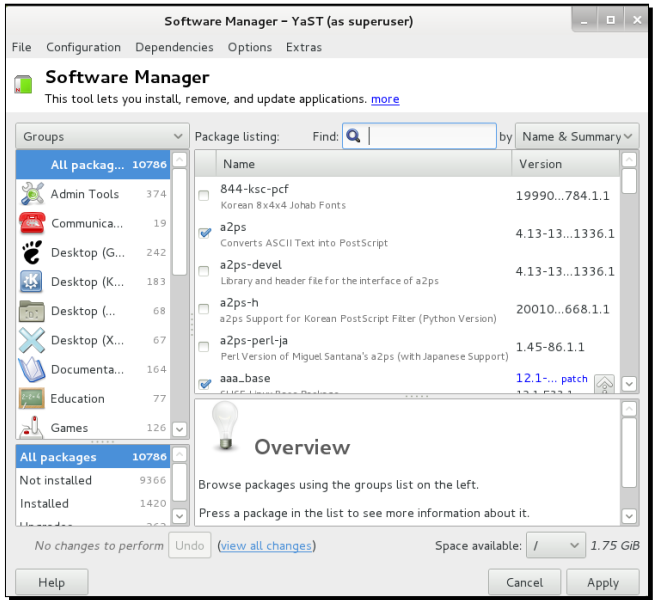The height and width of the screenshot is (602, 658).
Task: Open the Groups view dropdown
Action: point(102,136)
